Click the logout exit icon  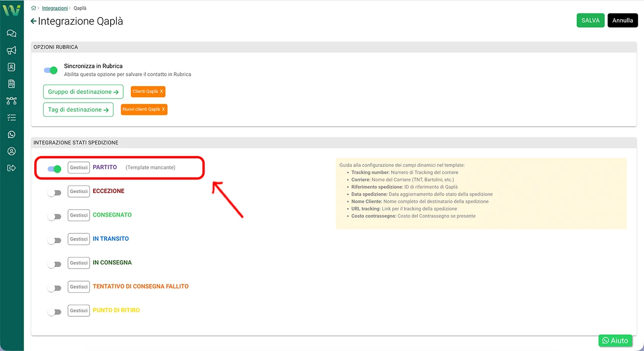[12, 168]
